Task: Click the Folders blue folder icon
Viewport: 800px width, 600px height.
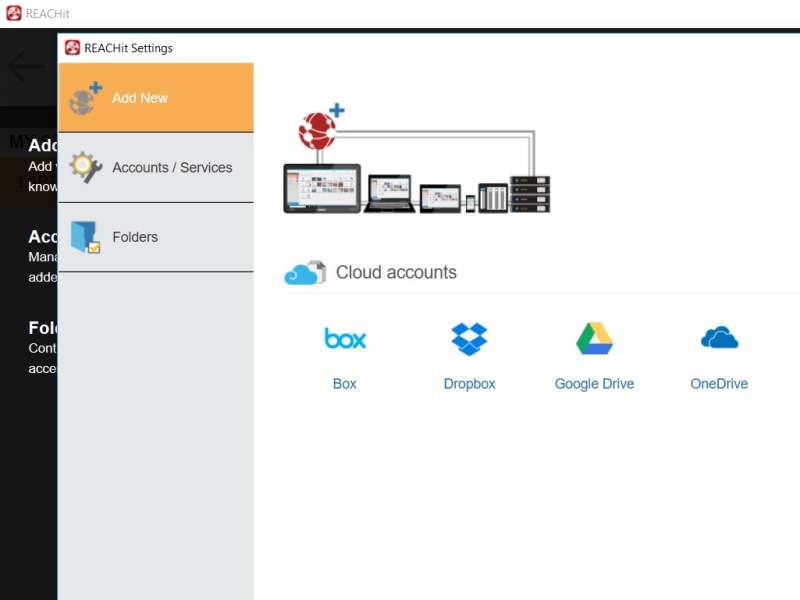Action: [x=85, y=237]
